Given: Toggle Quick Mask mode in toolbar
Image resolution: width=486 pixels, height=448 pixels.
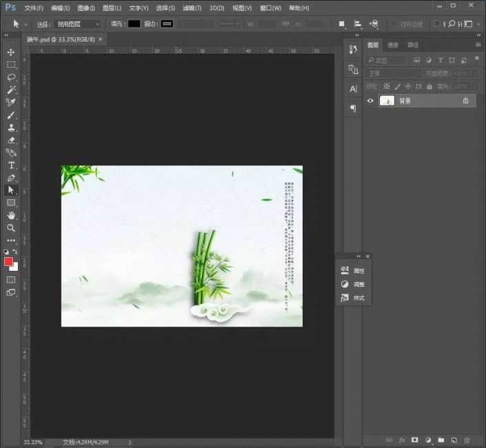Looking at the screenshot, I should click(x=11, y=280).
